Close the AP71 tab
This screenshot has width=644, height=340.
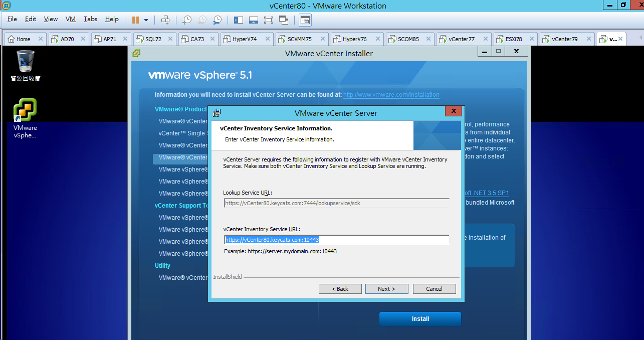click(x=126, y=39)
